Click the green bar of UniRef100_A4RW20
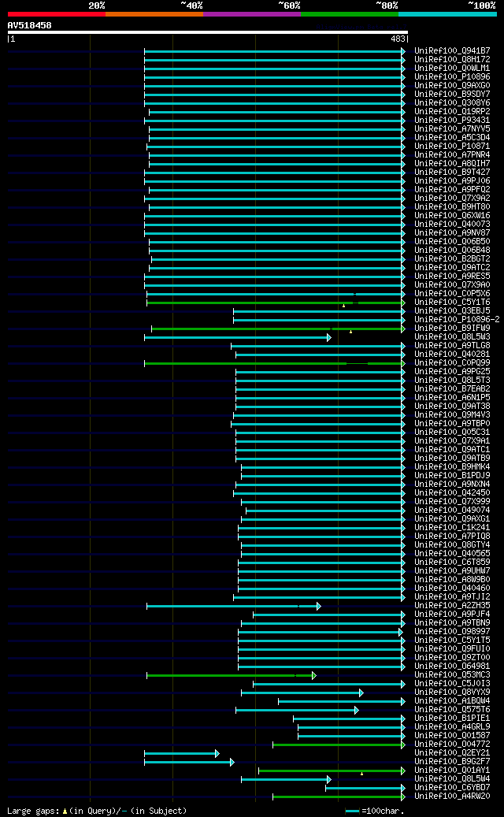 click(339, 797)
